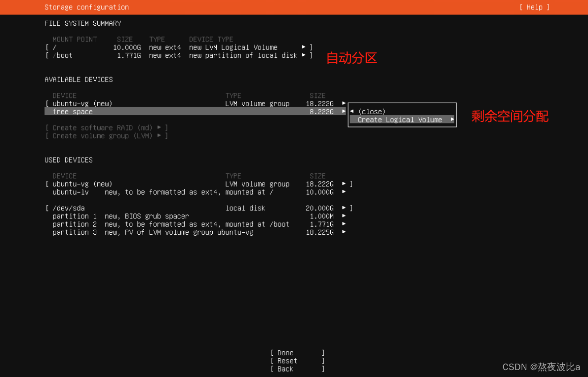Expand arrow for /boot partition row
This screenshot has width=588, height=377.
coord(304,55)
